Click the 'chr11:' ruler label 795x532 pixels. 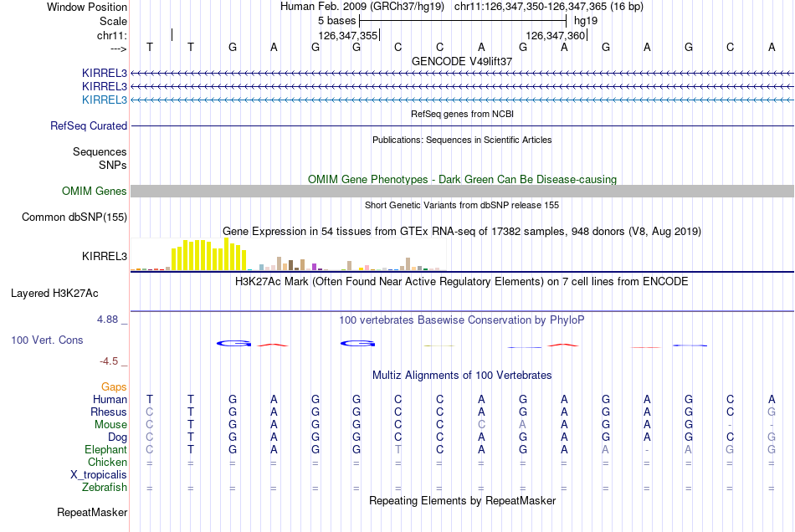tap(112, 35)
